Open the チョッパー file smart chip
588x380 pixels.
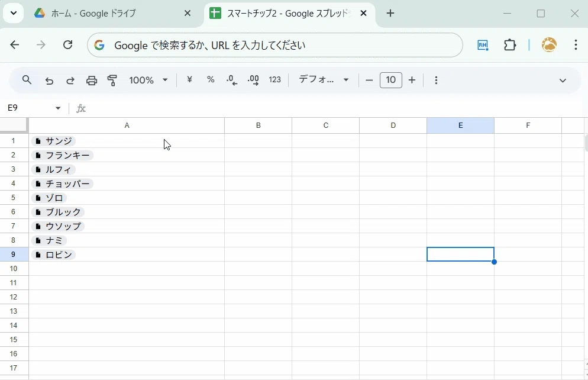click(x=62, y=184)
